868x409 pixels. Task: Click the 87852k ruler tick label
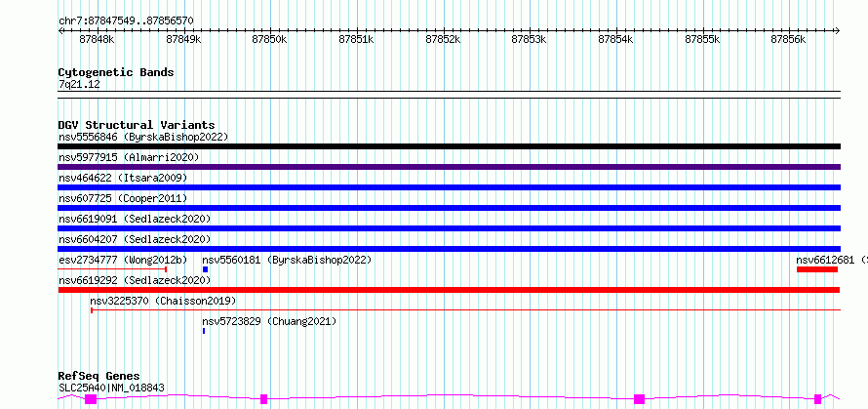(444, 39)
